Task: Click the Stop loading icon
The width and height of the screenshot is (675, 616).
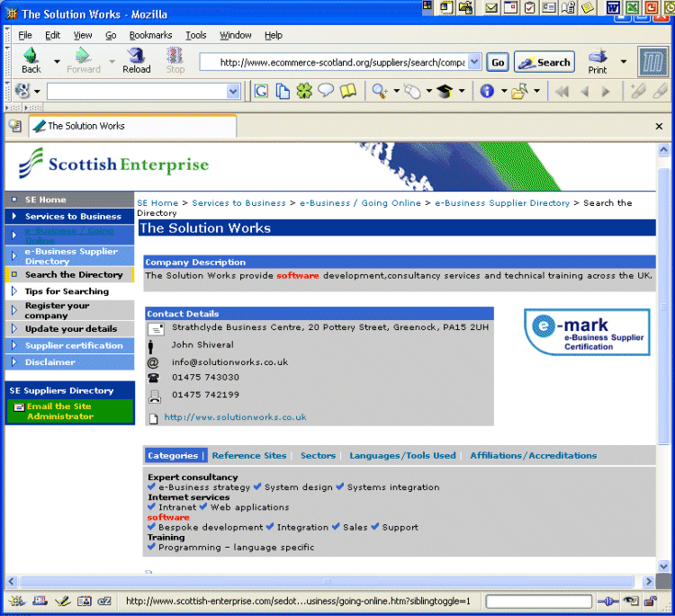Action: coord(175,60)
